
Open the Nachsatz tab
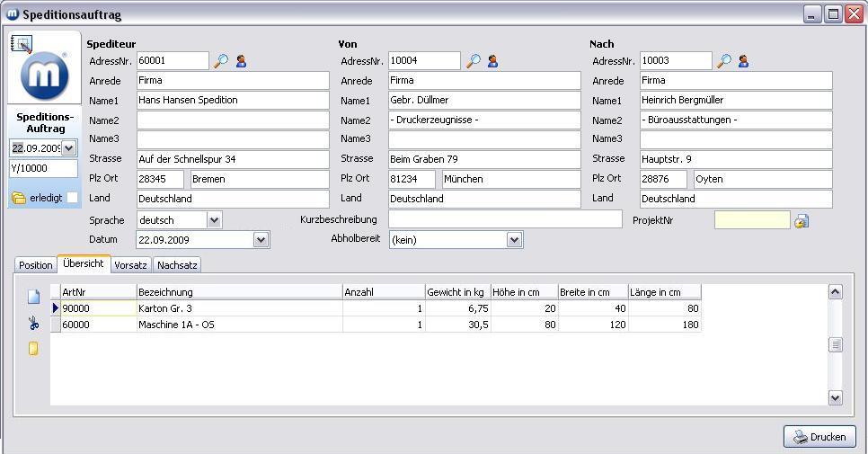177,265
